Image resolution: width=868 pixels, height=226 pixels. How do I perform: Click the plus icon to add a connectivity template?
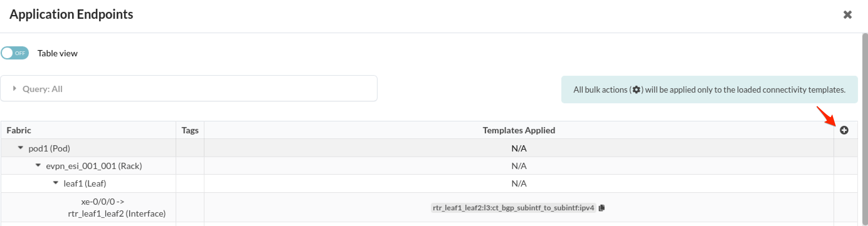pyautogui.click(x=845, y=130)
